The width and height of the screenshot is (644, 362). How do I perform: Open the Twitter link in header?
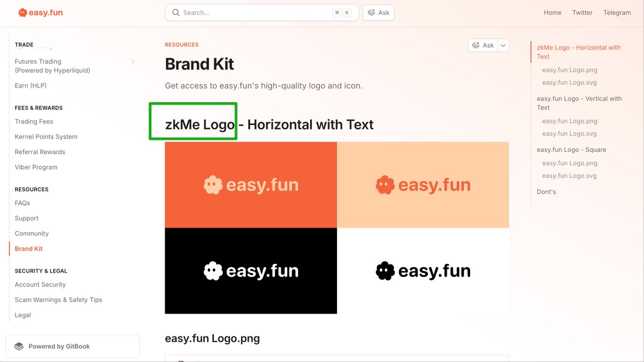point(582,12)
